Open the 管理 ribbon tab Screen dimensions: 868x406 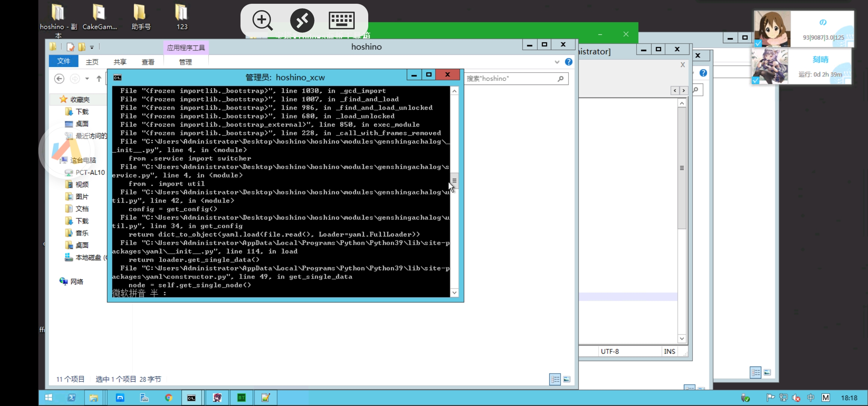tap(185, 62)
